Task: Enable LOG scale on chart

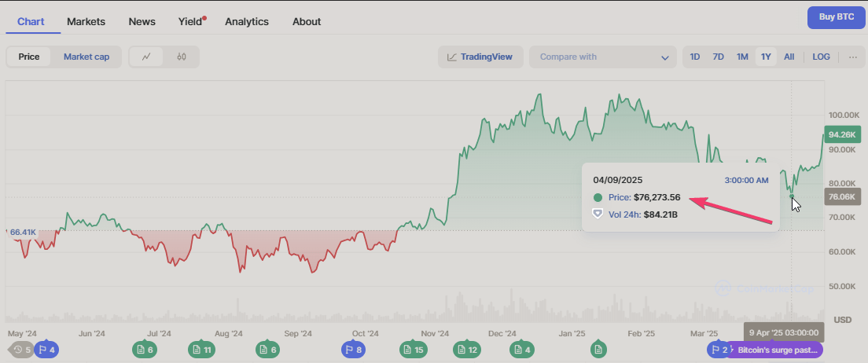Action: click(x=821, y=57)
